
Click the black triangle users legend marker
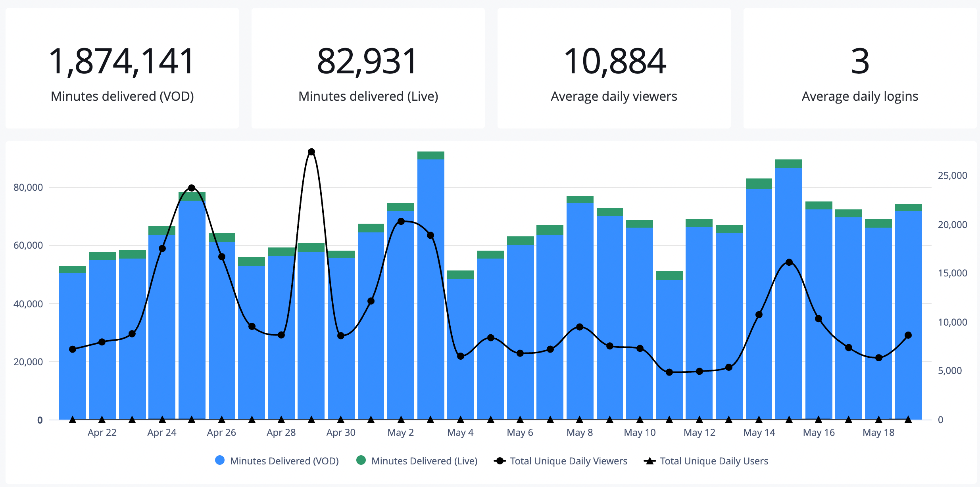(x=649, y=461)
